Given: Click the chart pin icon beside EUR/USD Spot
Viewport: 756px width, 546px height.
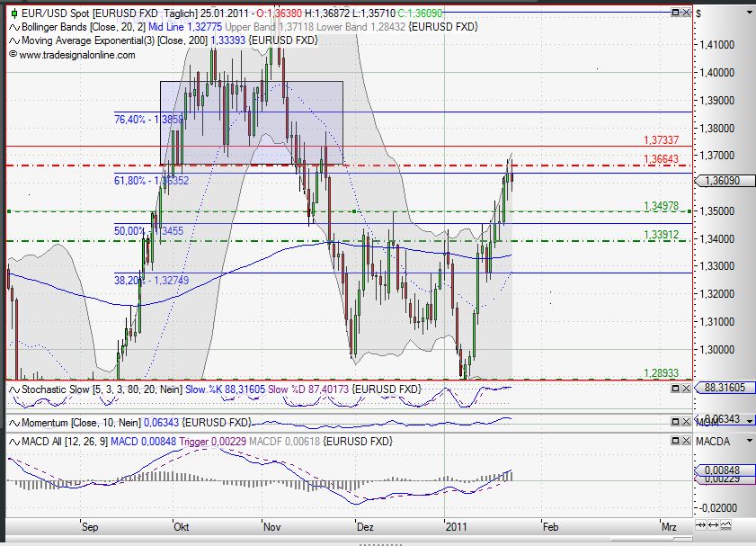Looking at the screenshot, I should point(13,13).
